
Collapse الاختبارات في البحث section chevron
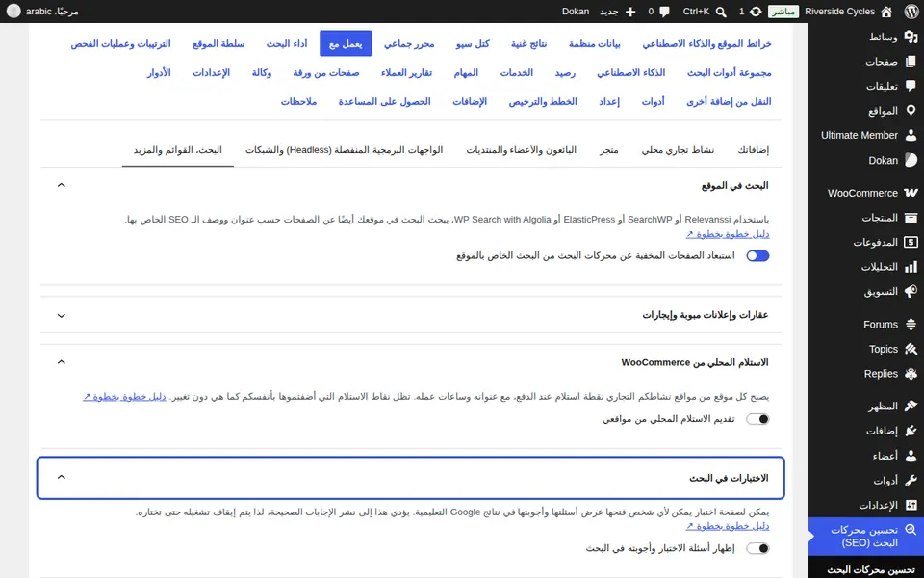[62, 477]
